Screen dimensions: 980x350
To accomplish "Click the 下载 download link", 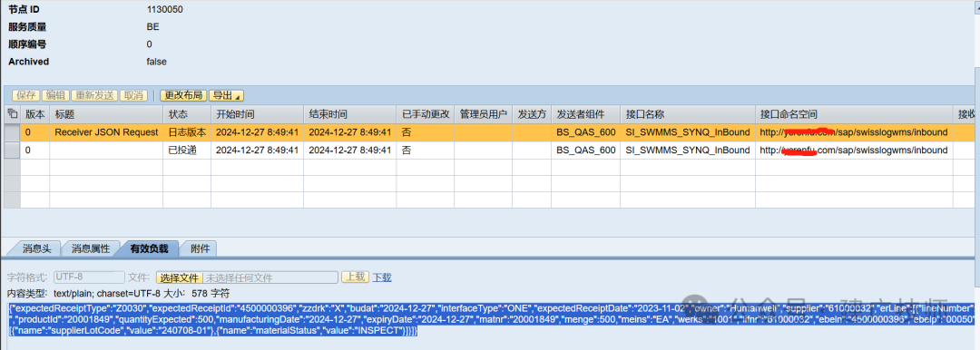I will point(383,277).
